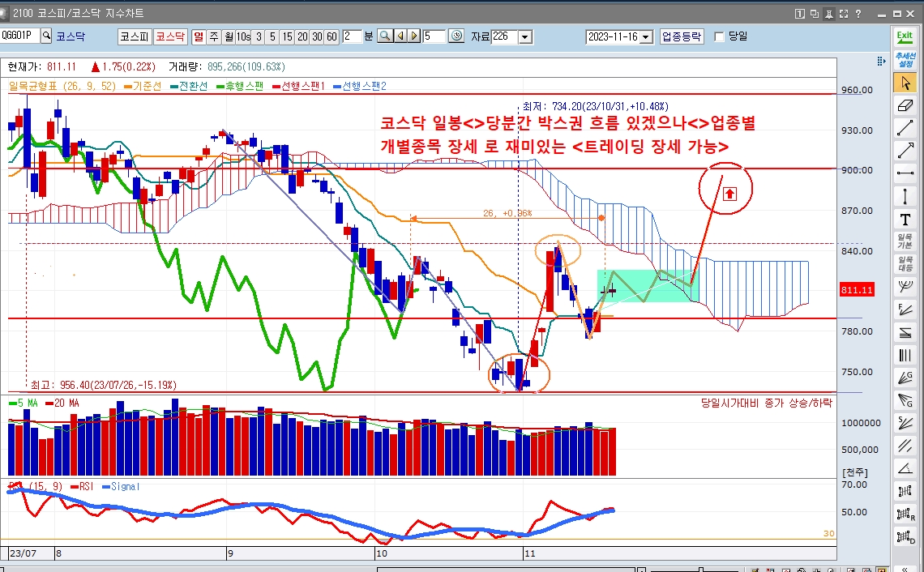The image size is (924, 572).
Task: Select the arrow pointer tool
Action: coord(905,83)
